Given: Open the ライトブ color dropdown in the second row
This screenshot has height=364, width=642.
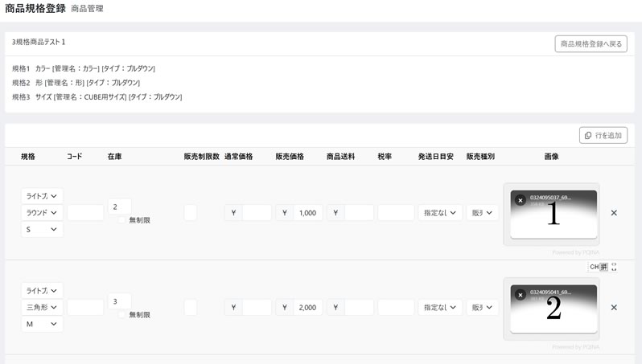Looking at the screenshot, I should (x=42, y=290).
